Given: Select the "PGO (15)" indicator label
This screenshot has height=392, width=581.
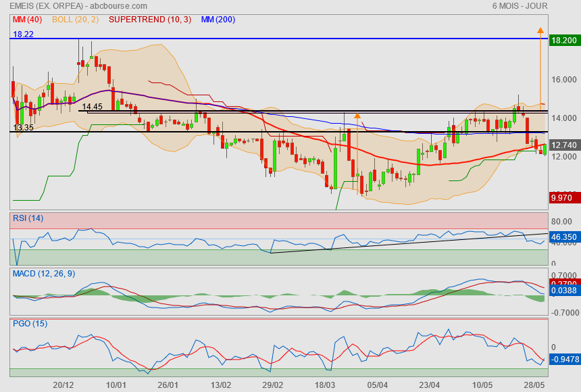Looking at the screenshot, I should coord(30,324).
